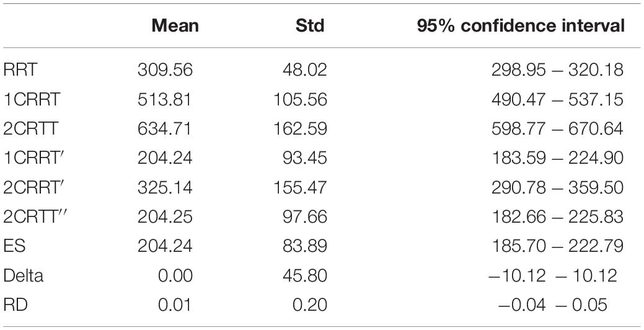Click the ES row label
The height and width of the screenshot is (330, 644).
[x=14, y=246]
